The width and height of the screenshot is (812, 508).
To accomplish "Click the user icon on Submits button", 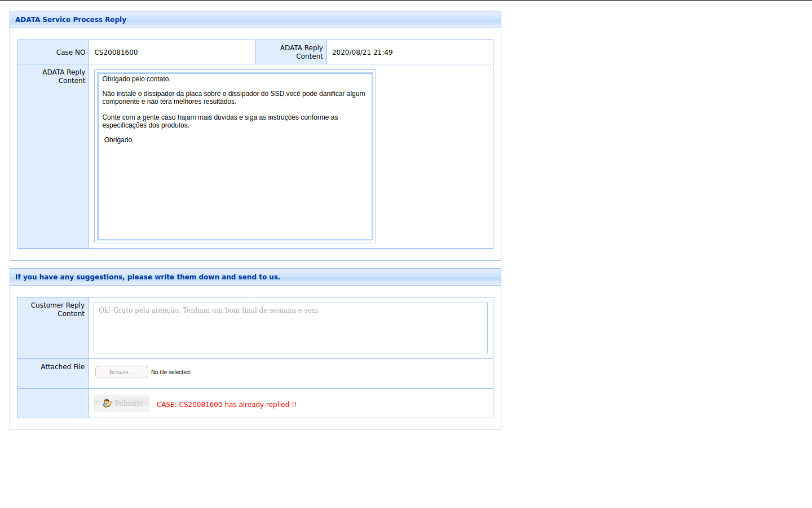I will point(107,403).
